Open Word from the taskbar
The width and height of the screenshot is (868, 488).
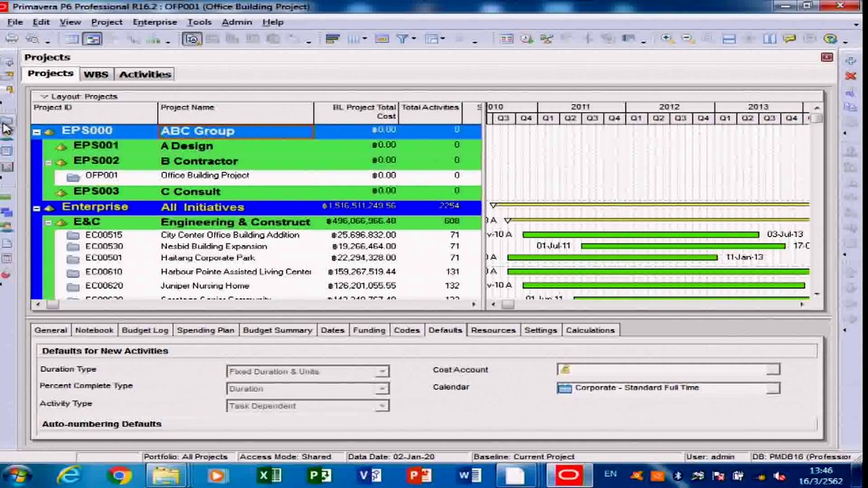tap(469, 476)
